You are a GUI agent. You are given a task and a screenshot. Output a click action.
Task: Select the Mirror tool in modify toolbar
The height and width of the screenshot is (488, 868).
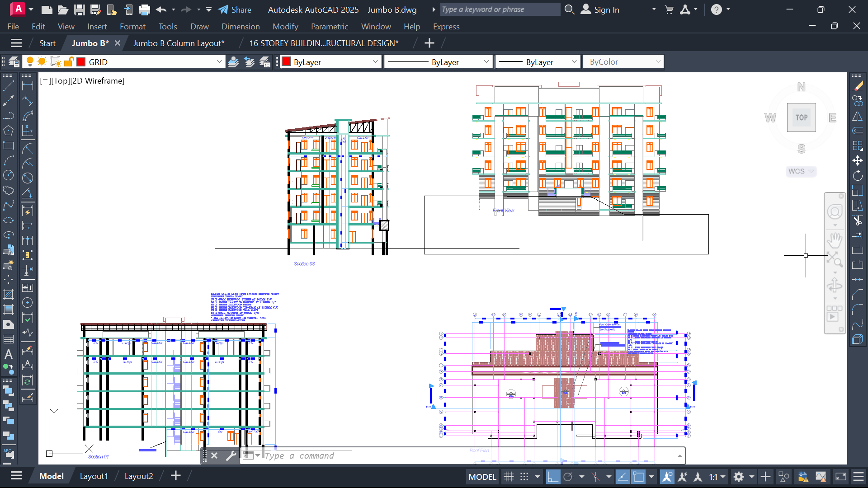858,116
